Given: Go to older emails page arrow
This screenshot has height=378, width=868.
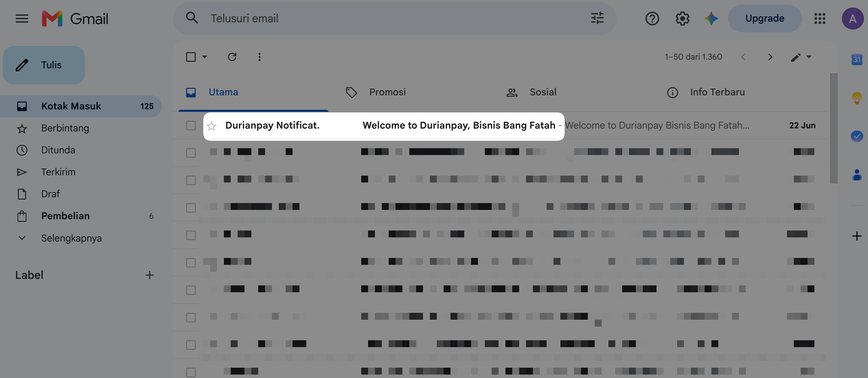Looking at the screenshot, I should click(x=770, y=57).
